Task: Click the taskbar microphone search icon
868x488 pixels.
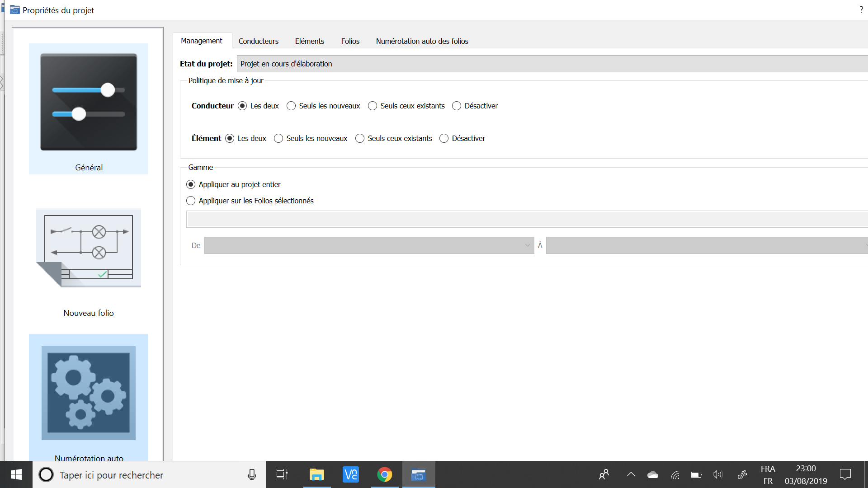Action: pos(252,474)
